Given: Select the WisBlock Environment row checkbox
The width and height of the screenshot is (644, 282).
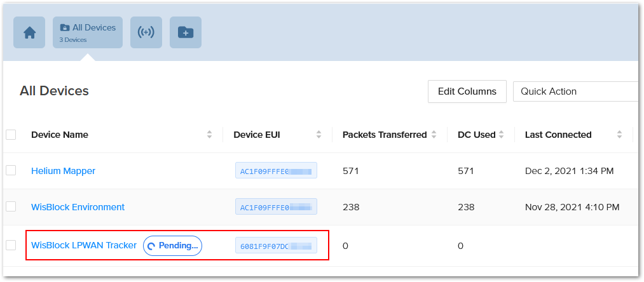Looking at the screenshot, I should (x=11, y=206).
